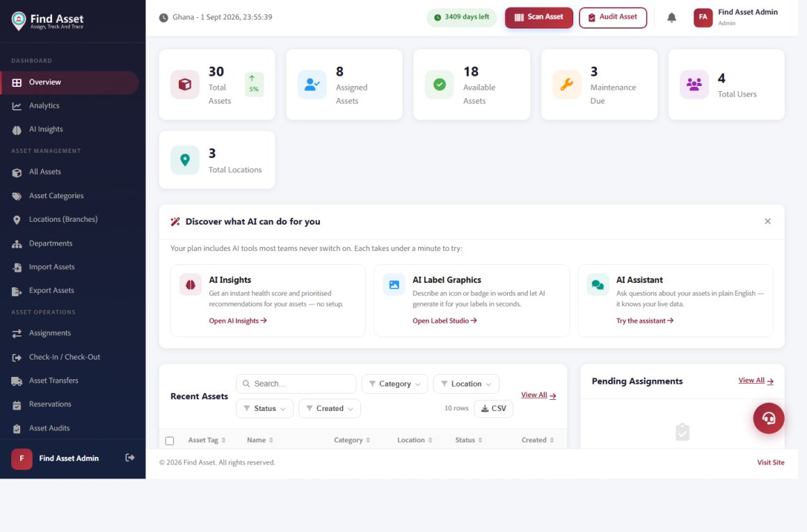Click Try the assistant link
Viewport: 807px width, 532px height.
click(645, 321)
